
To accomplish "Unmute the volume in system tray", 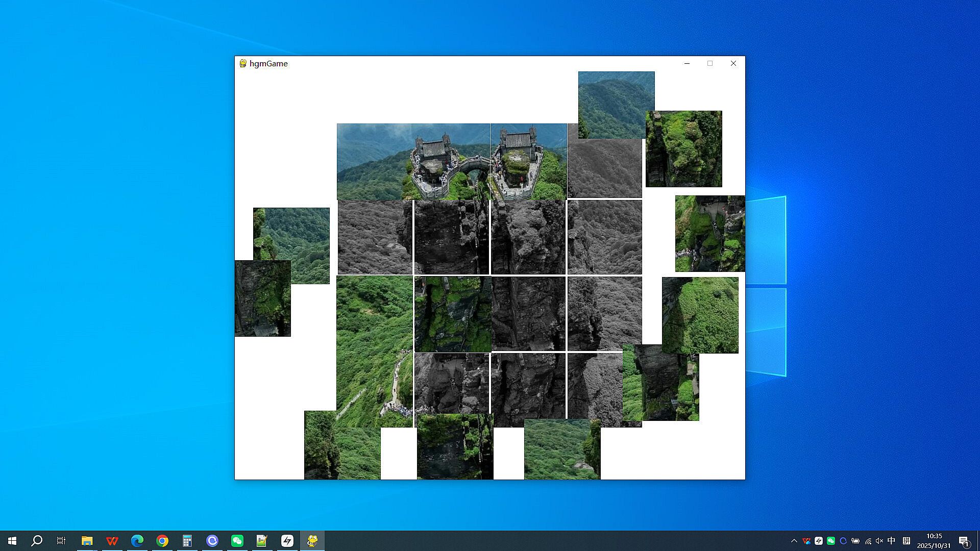I will (879, 541).
